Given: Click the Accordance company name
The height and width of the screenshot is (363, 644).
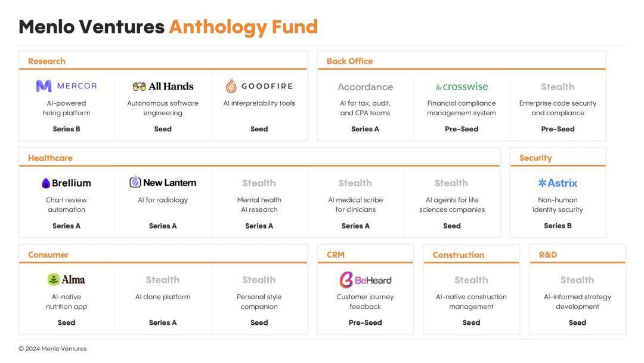Looking at the screenshot, I should 366,87.
